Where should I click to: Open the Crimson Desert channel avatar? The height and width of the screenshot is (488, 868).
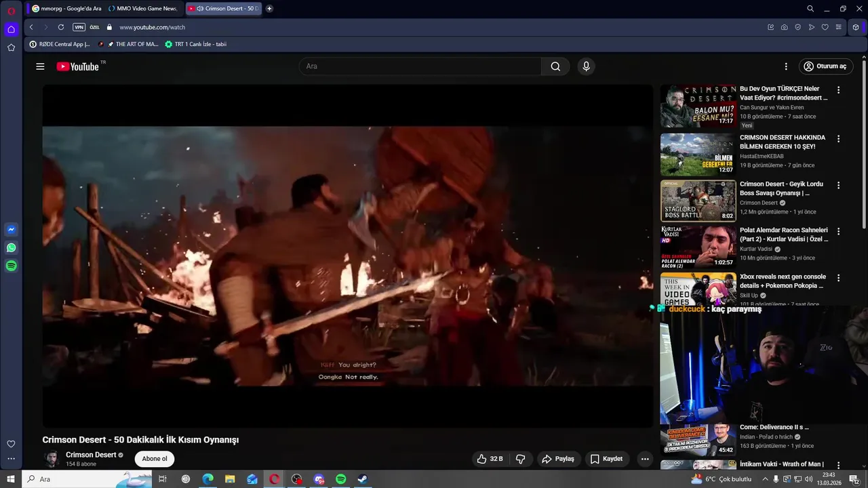tap(52, 459)
